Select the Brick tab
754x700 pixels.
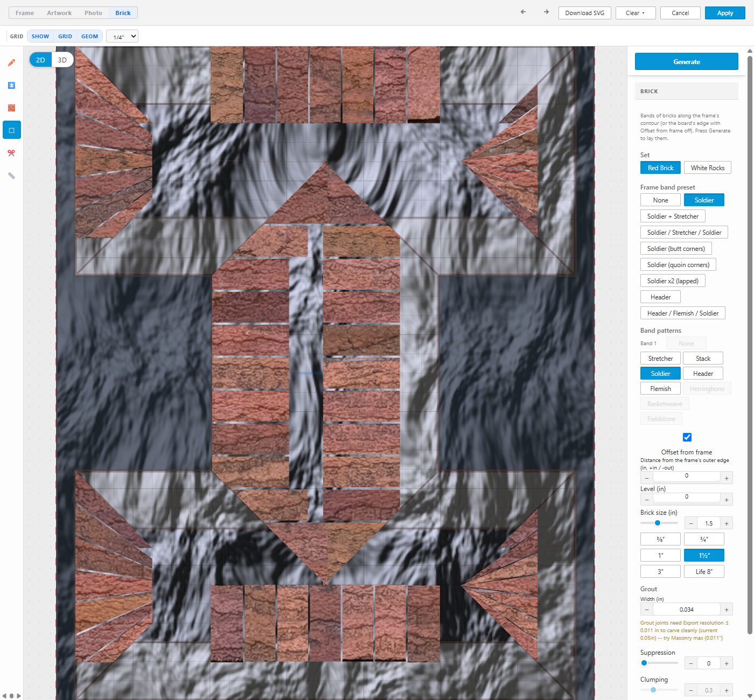pos(123,13)
